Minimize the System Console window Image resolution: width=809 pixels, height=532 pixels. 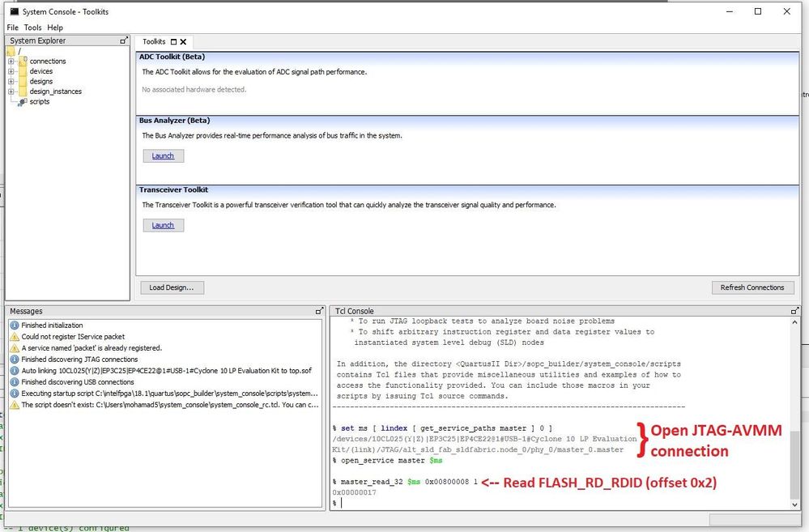point(730,11)
